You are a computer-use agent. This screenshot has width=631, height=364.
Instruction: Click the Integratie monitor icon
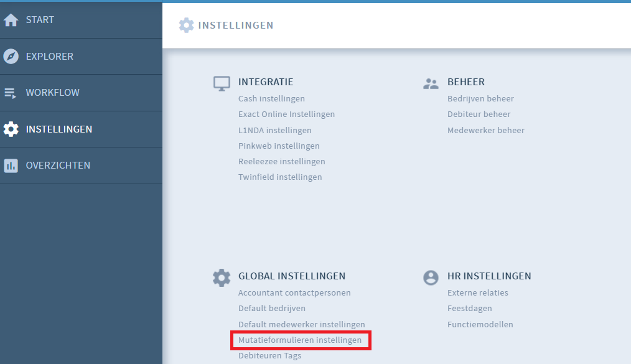(x=222, y=83)
